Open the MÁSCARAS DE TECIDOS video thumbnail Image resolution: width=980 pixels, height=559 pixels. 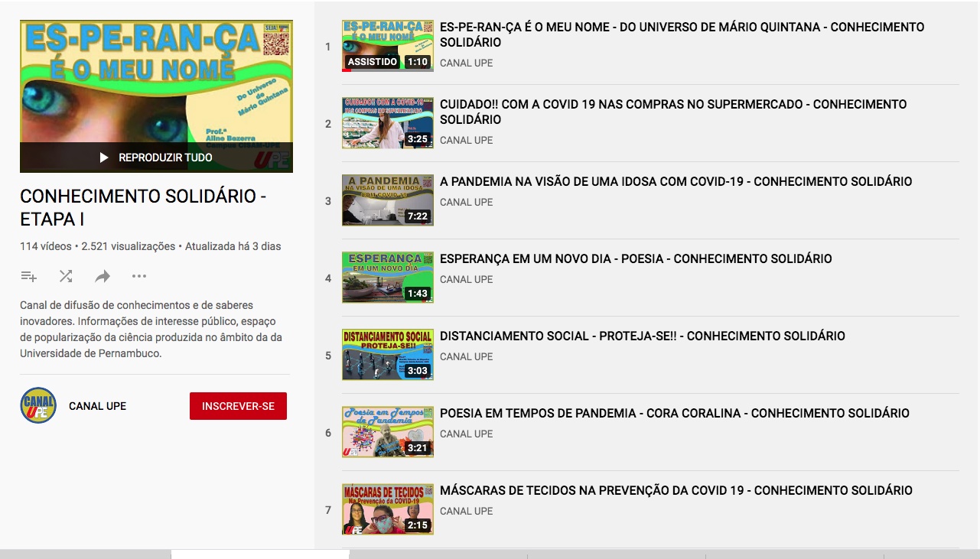click(387, 509)
